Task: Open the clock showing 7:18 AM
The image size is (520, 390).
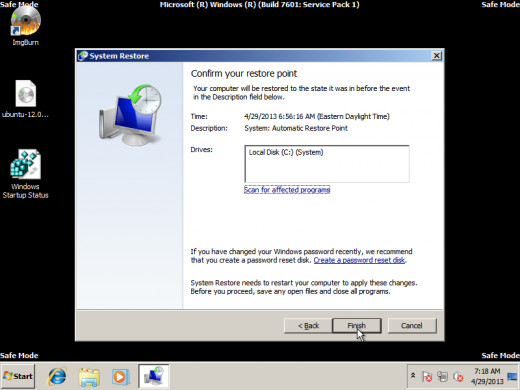Action: click(487, 376)
